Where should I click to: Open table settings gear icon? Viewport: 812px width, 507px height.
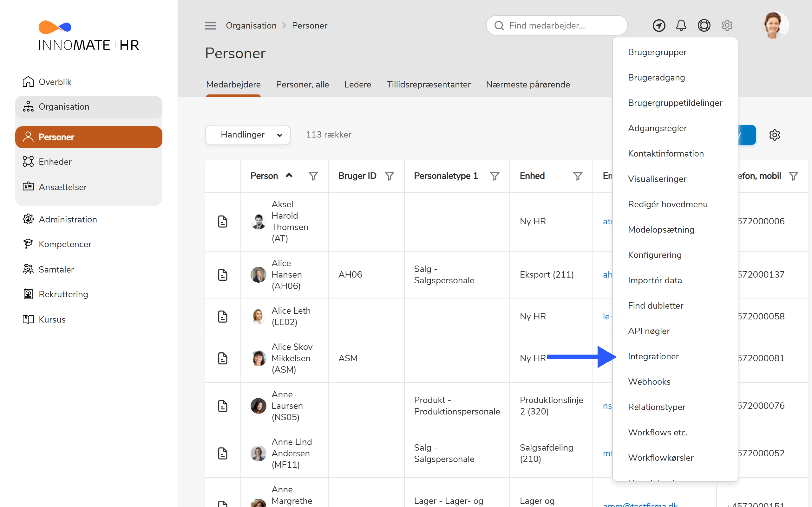[x=775, y=135]
